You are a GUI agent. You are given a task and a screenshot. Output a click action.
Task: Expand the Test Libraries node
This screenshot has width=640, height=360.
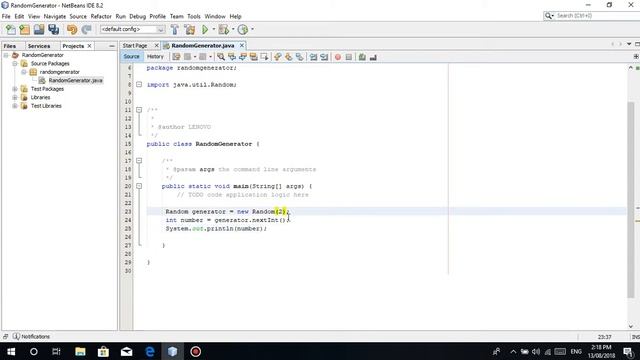[15, 106]
